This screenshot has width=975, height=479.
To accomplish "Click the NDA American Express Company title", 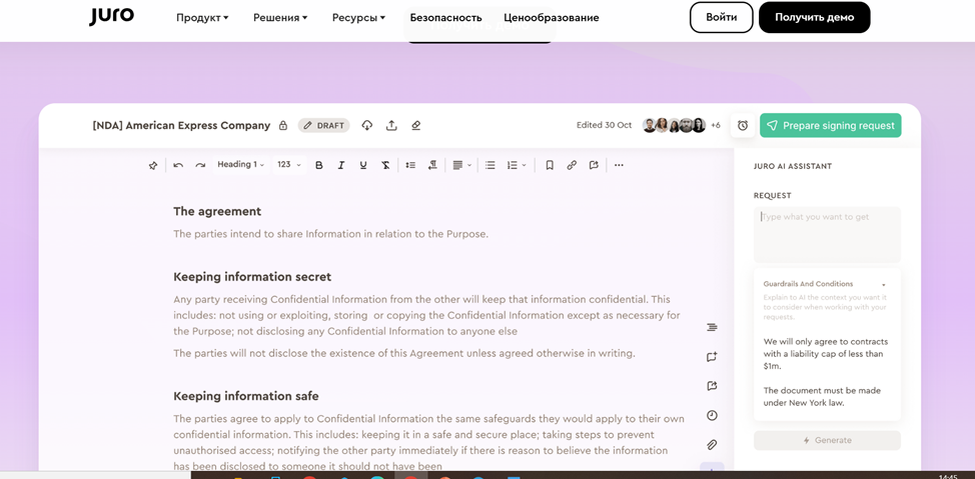I will [182, 126].
